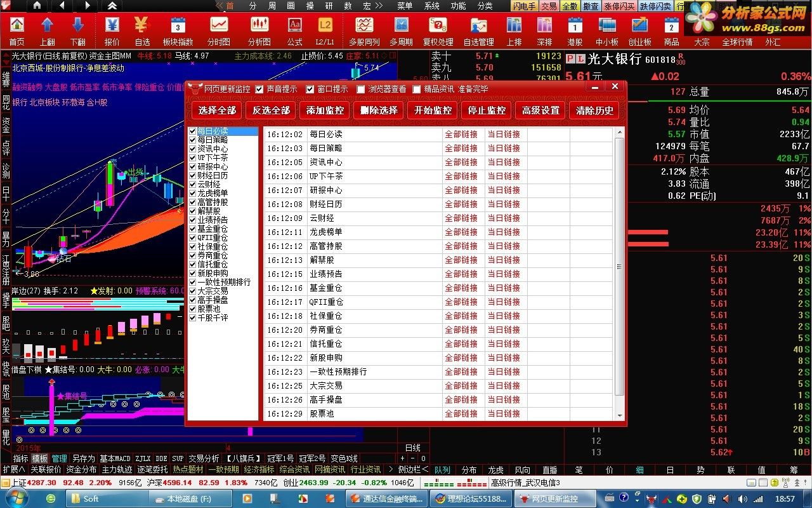
Task: Click the 上翻 page-up arrow icon
Action: point(48,25)
